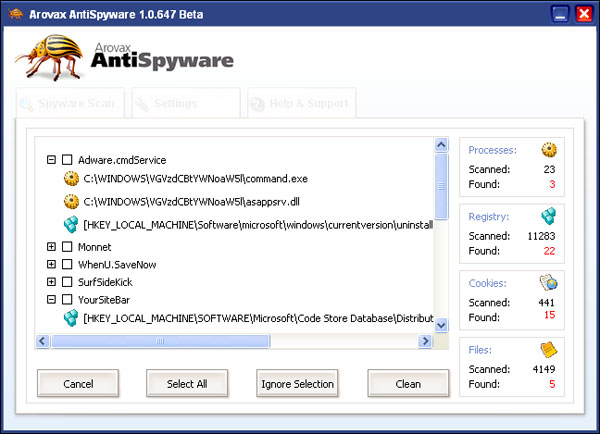Open the Help & Support tab
Viewport: 600px width, 434px height.
pos(302,103)
